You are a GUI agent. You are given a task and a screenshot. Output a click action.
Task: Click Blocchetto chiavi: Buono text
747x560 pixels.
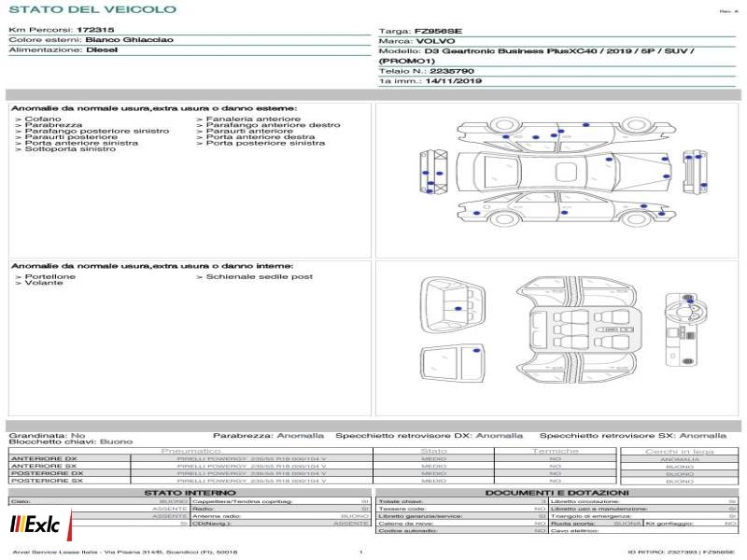click(71, 441)
